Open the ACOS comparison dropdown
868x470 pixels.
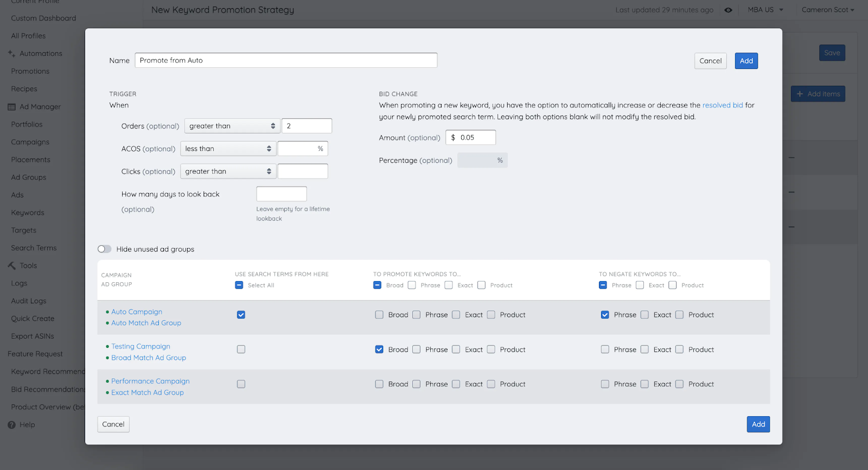228,149
